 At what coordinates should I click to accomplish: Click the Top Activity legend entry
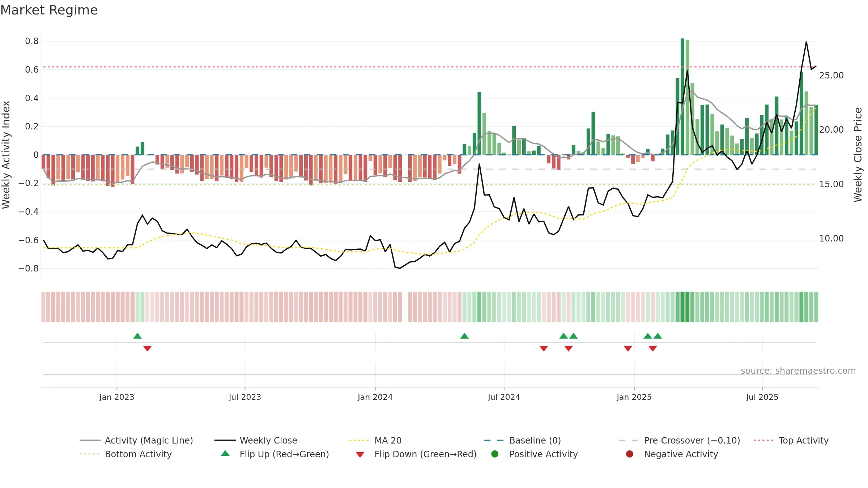click(791, 440)
